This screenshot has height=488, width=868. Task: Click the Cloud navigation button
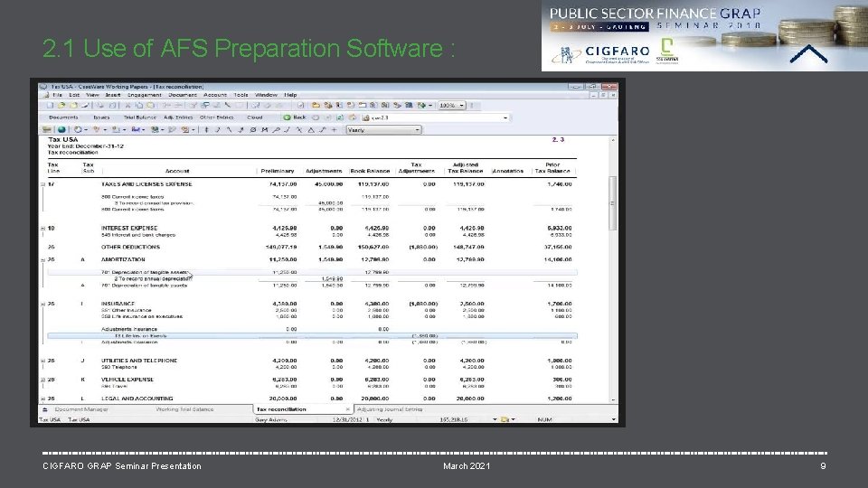255,117
